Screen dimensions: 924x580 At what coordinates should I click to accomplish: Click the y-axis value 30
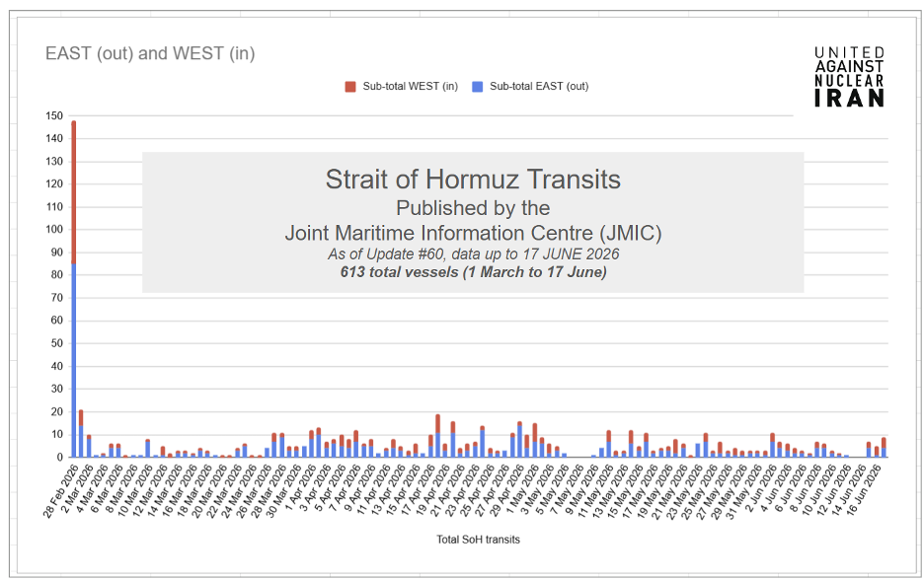click(x=56, y=389)
